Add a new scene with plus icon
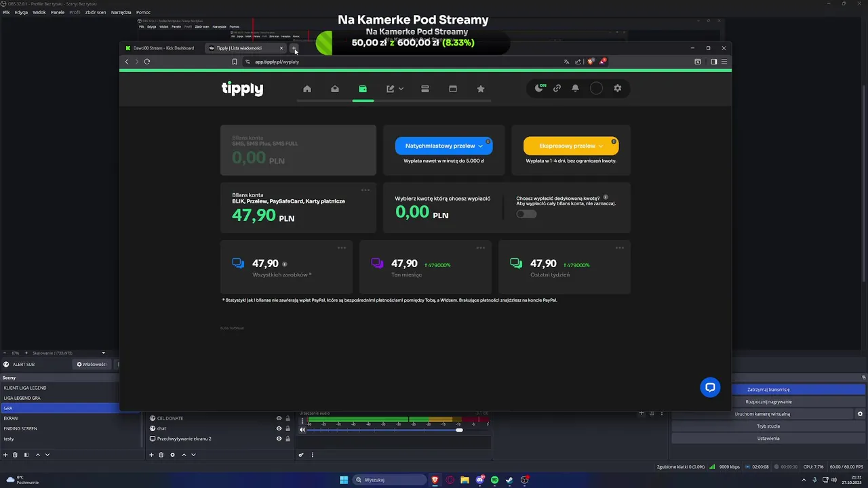Image resolution: width=868 pixels, height=488 pixels. tap(5, 455)
